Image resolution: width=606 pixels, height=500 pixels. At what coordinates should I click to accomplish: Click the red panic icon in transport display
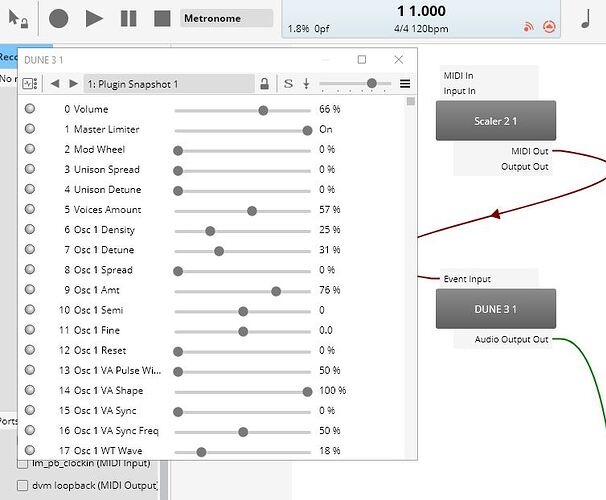coord(549,27)
